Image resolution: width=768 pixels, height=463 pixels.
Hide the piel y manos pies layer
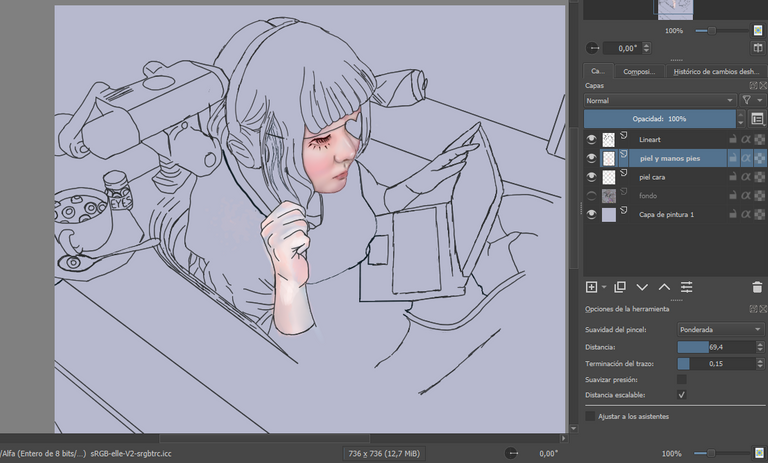tap(591, 158)
